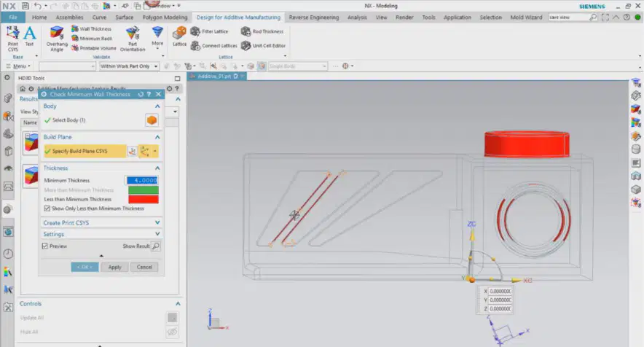Open the Wall Thickness validation
This screenshot has width=644, height=347.
click(91, 28)
